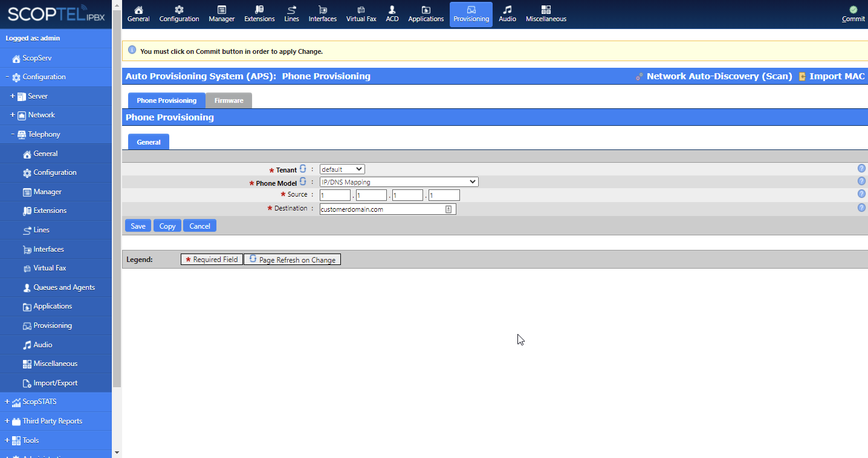Click the help icon on the Source row

coord(861,194)
